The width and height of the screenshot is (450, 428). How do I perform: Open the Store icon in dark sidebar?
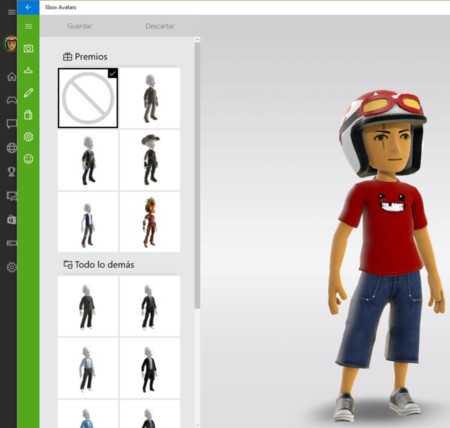pyautogui.click(x=12, y=220)
